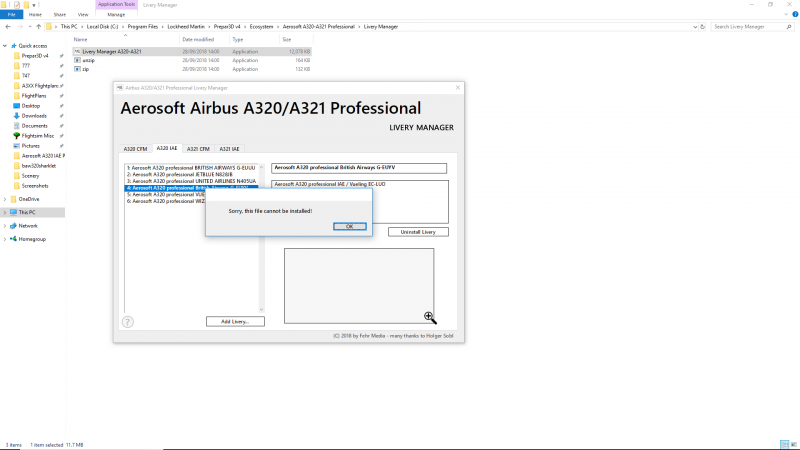Go forward in Explorer navigation
Screen dimensions: 800x450
coord(20,27)
